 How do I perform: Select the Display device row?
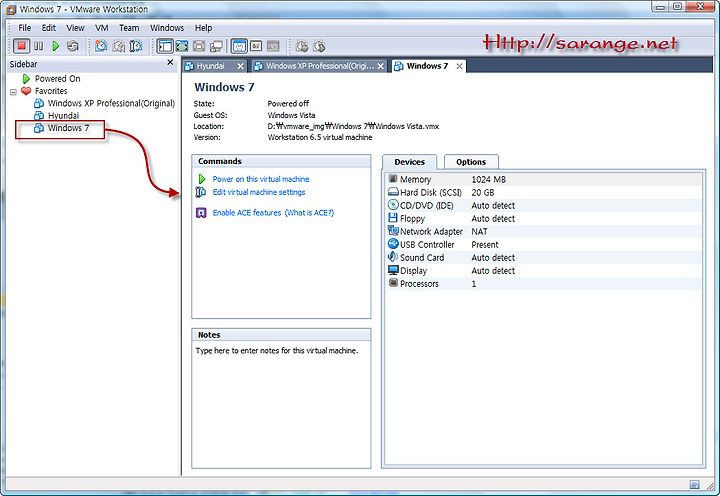coord(544,271)
